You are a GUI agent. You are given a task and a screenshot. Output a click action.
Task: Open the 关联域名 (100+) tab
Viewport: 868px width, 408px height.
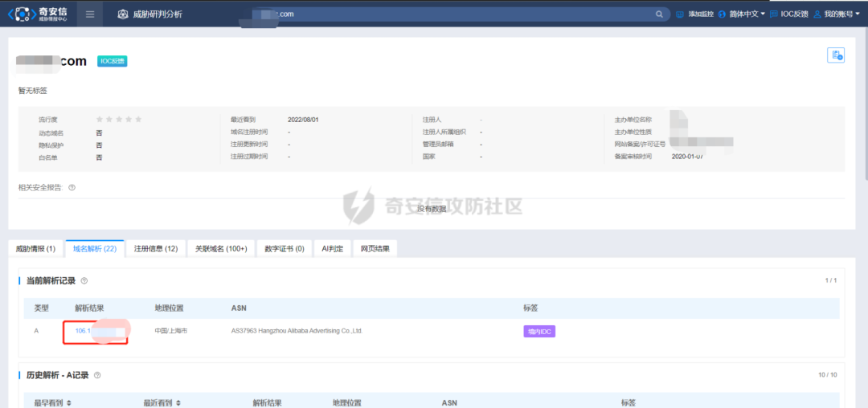[x=221, y=249]
